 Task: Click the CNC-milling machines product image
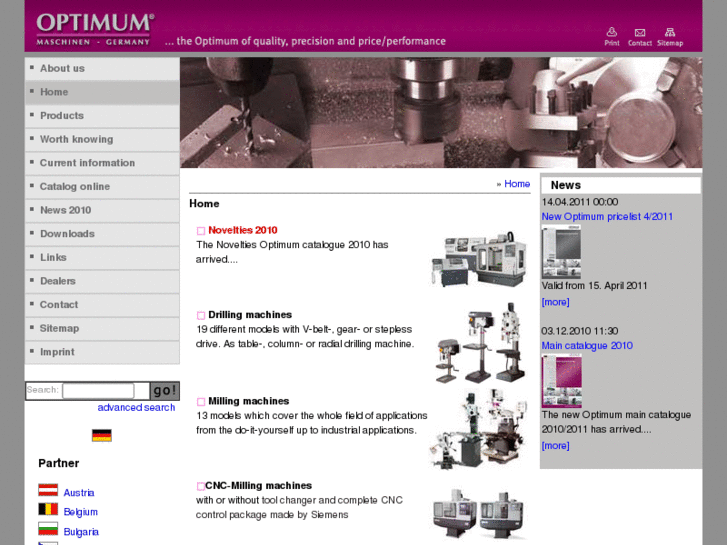coord(479,513)
